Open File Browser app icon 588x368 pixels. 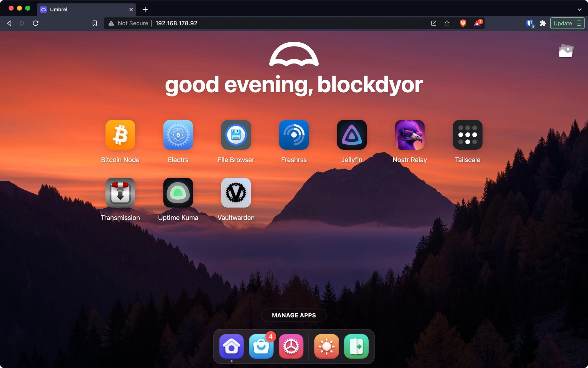[236, 135]
